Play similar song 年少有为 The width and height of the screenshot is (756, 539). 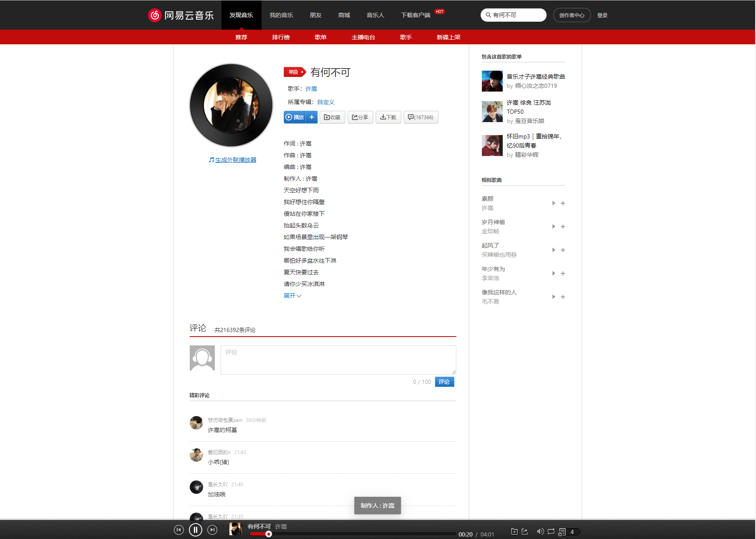(553, 273)
